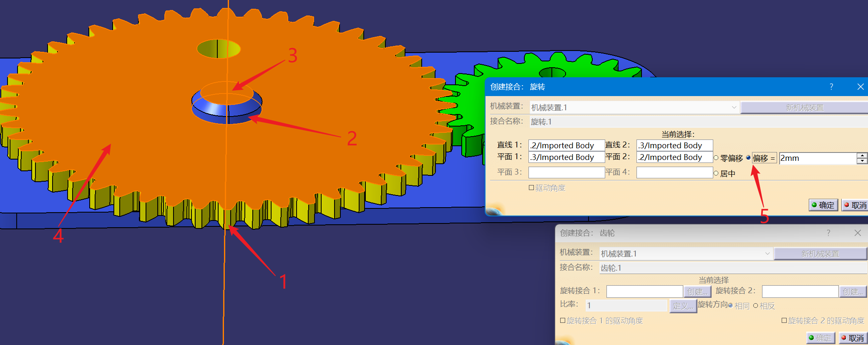
Task: Click the help question mark in 齿轮 dialog
Action: 828,233
